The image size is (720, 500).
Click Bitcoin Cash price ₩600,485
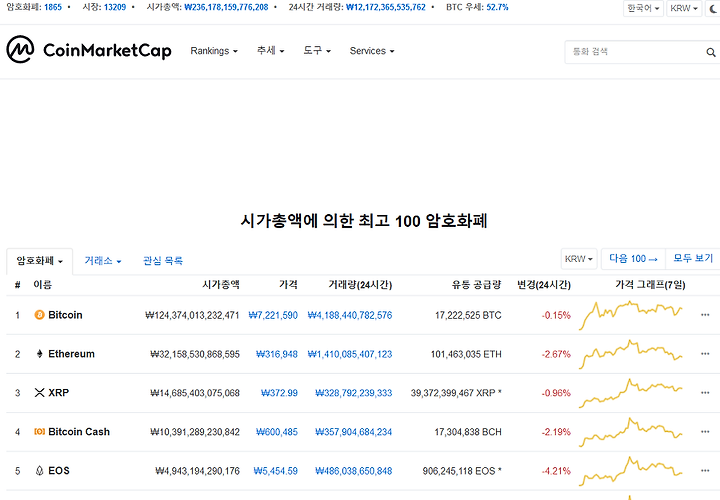277,432
